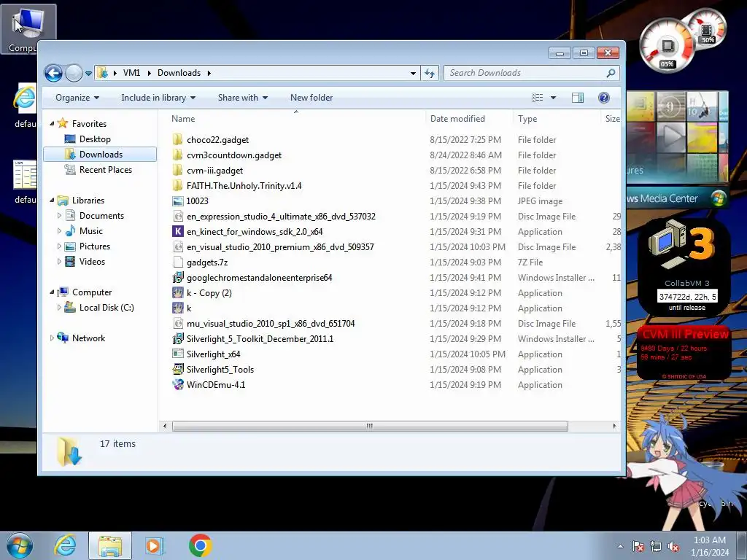Click the CollabVM 3 countdown gadget
This screenshot has height=560, width=747.
coord(684,267)
